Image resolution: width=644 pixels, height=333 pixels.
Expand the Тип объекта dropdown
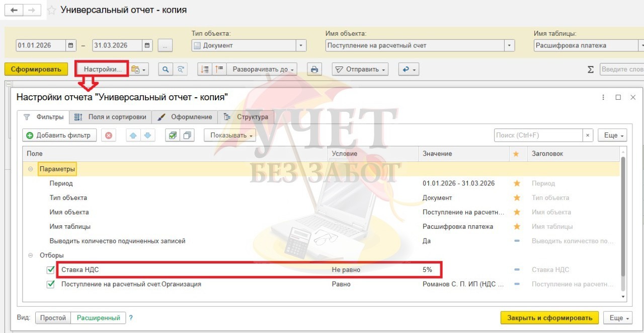301,45
